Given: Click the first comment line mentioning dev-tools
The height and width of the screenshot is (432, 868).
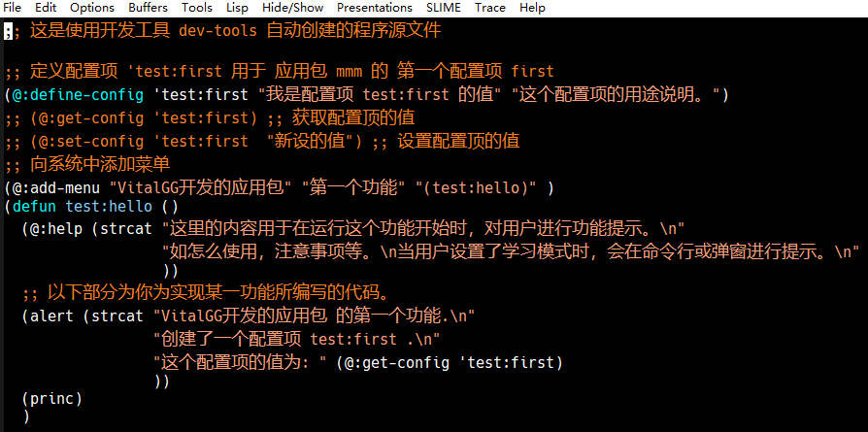Looking at the screenshot, I should pos(222,30).
